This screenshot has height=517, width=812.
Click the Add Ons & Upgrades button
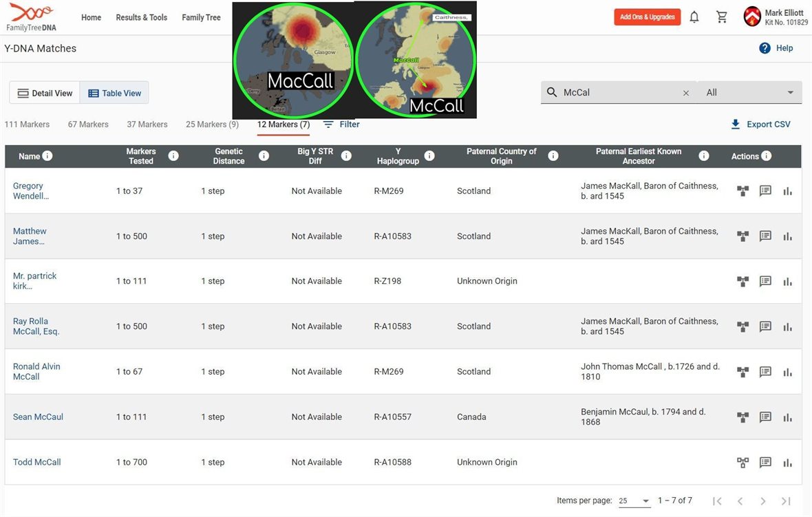(x=647, y=17)
